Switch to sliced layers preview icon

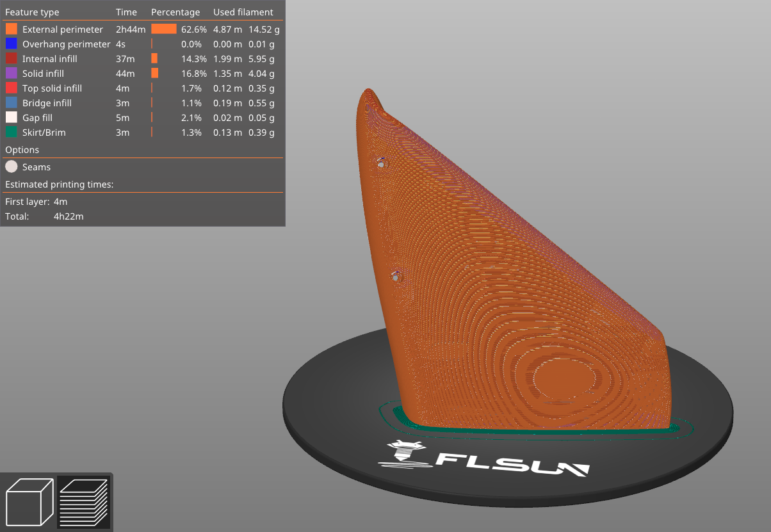click(x=84, y=502)
